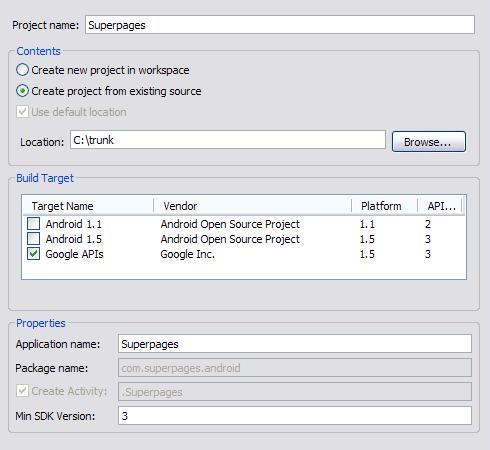Click the Create Activity name field
This screenshot has width=490, height=450.
tap(295, 392)
